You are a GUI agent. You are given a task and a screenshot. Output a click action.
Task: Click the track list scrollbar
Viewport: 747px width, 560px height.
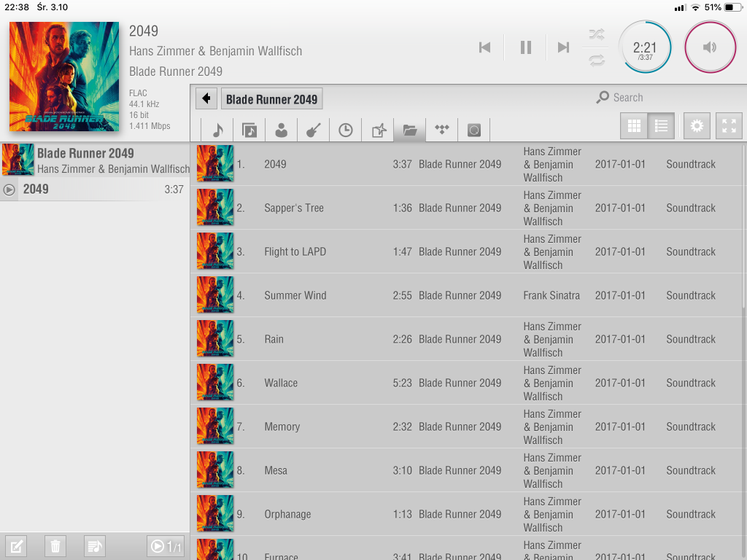click(743, 226)
